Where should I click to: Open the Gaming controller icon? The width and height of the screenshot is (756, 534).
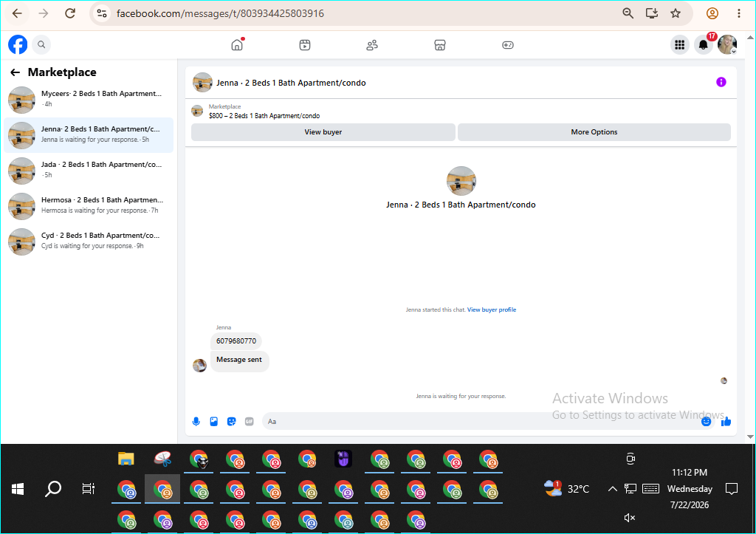point(508,45)
